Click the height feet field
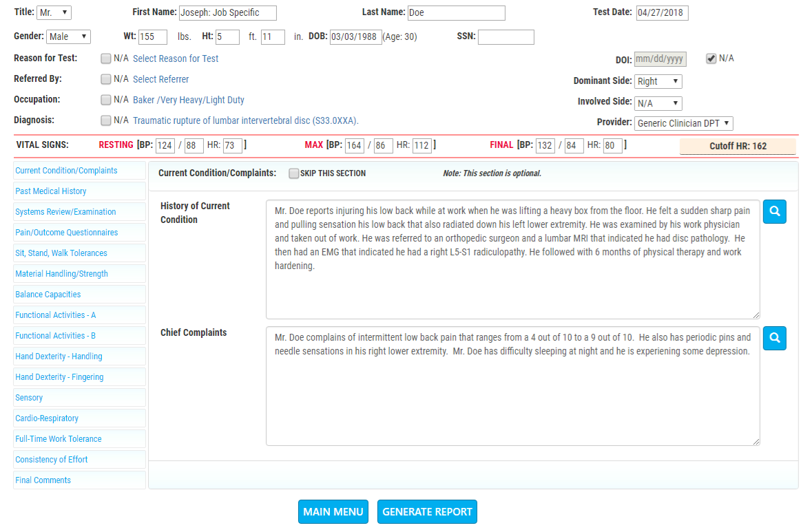 coord(227,37)
